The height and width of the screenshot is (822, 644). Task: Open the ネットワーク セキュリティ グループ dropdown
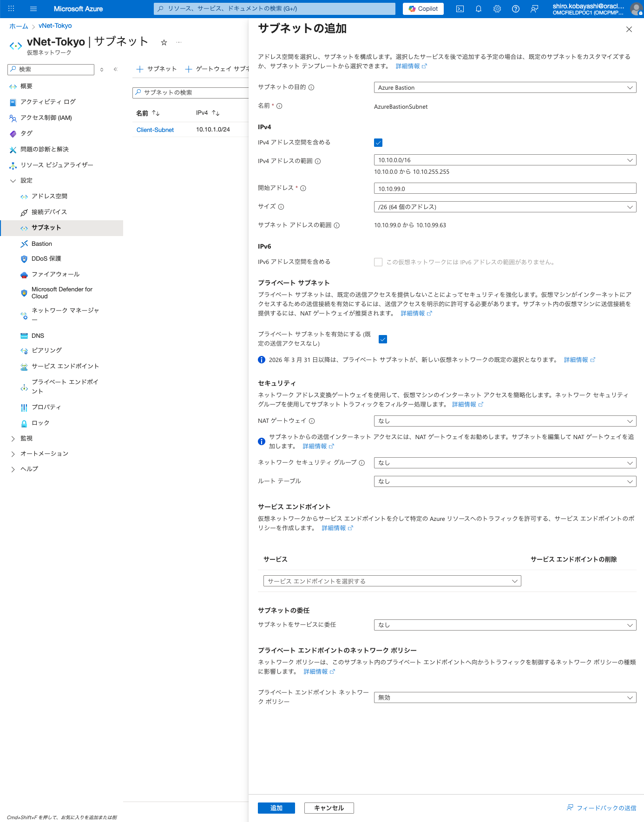click(505, 463)
